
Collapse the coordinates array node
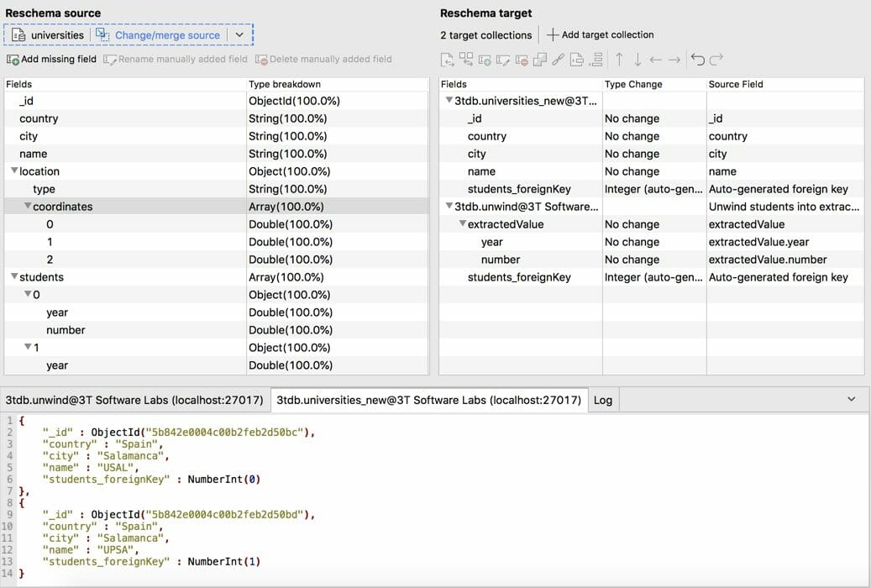28,207
